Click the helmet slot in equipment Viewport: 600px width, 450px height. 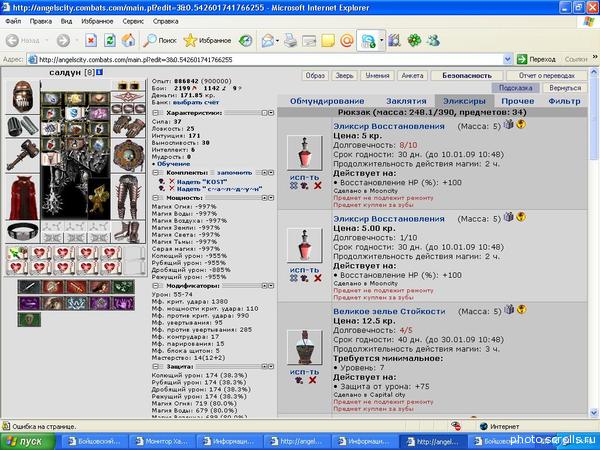point(22,97)
